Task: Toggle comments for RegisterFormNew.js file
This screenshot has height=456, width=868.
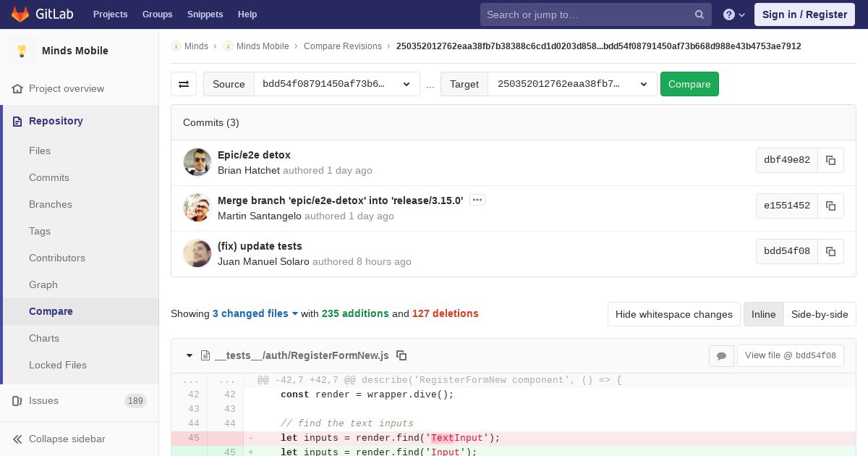Action: [x=721, y=355]
